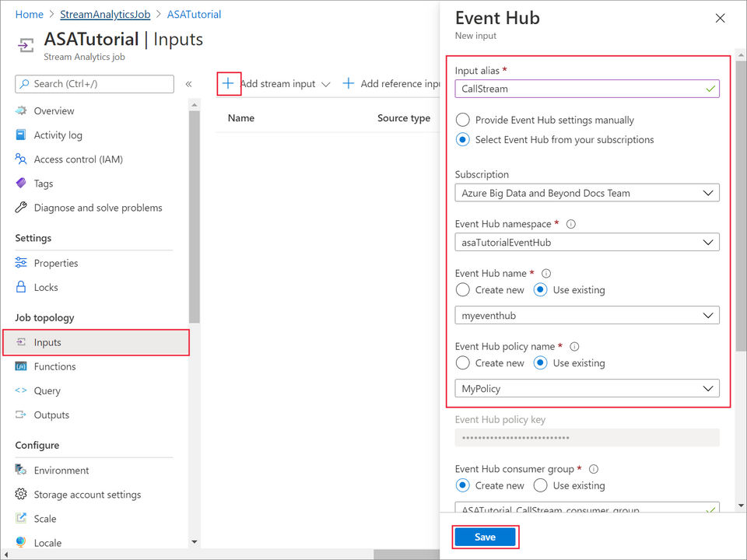Image resolution: width=747 pixels, height=560 pixels.
Task: Click the Properties sliders icon
Action: pyautogui.click(x=21, y=262)
